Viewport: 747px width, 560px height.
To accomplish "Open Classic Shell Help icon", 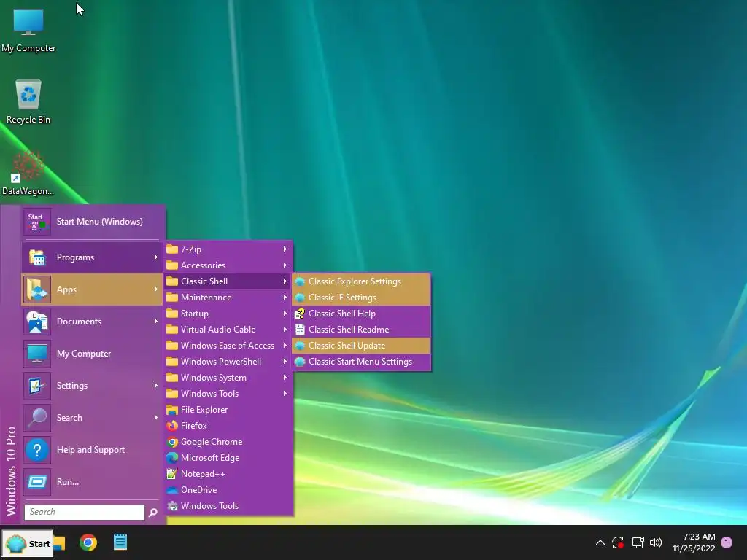I will 300,314.
